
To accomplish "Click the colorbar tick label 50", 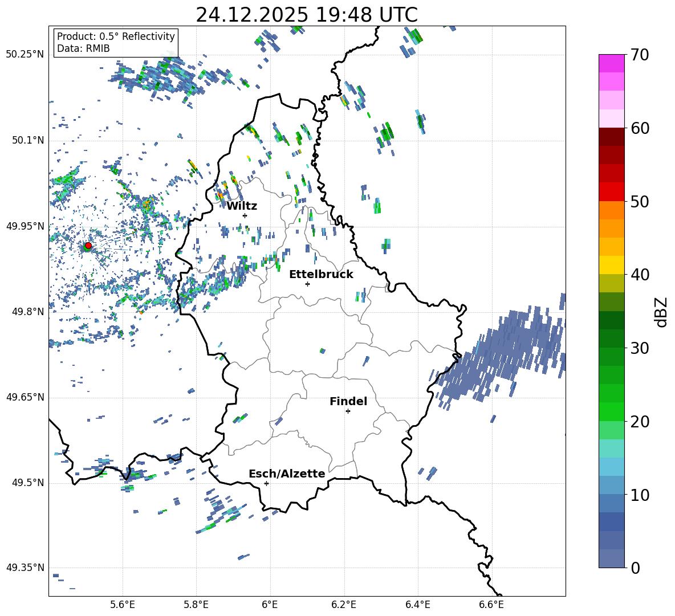I will [x=640, y=202].
